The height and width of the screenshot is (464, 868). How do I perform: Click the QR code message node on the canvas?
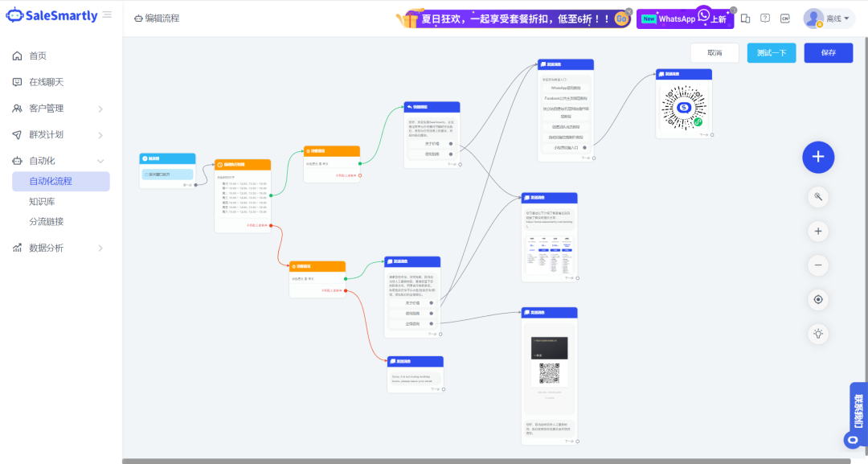pyautogui.click(x=683, y=105)
